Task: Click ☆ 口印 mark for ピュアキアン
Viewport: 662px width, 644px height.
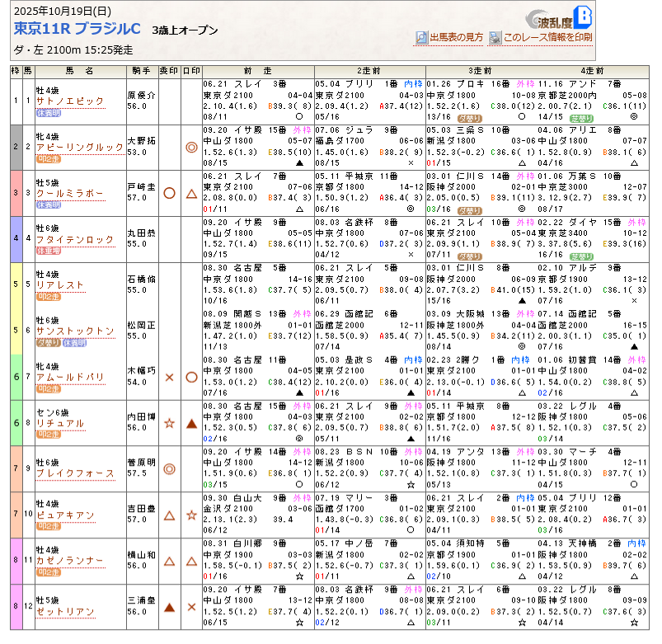Action: [x=192, y=515]
